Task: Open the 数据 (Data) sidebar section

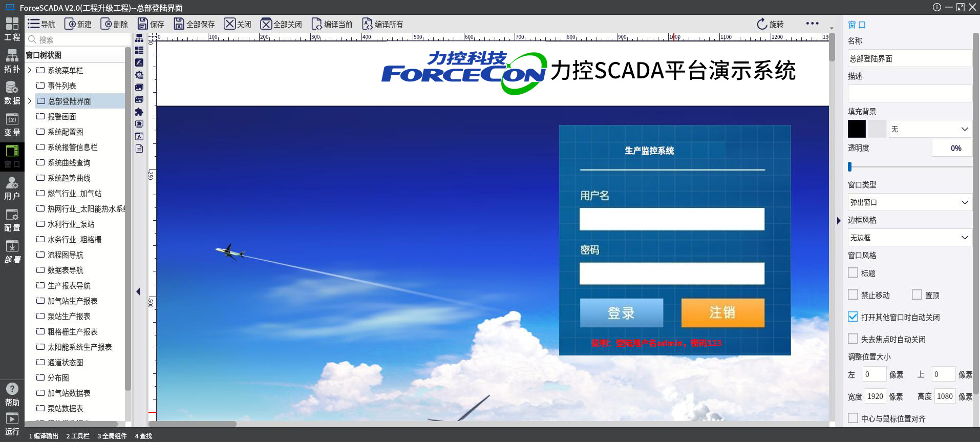Action: click(x=12, y=93)
